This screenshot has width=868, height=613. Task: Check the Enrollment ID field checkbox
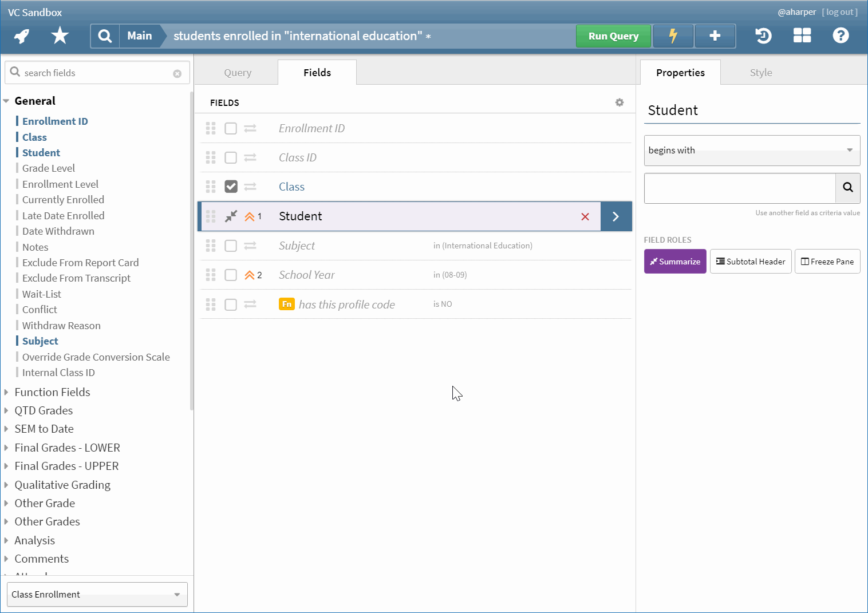coord(231,129)
